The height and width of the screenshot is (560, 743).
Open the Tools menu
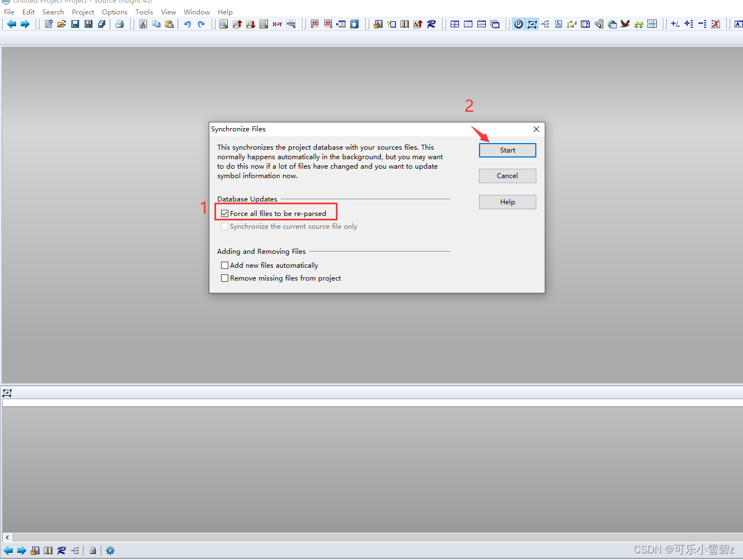144,12
